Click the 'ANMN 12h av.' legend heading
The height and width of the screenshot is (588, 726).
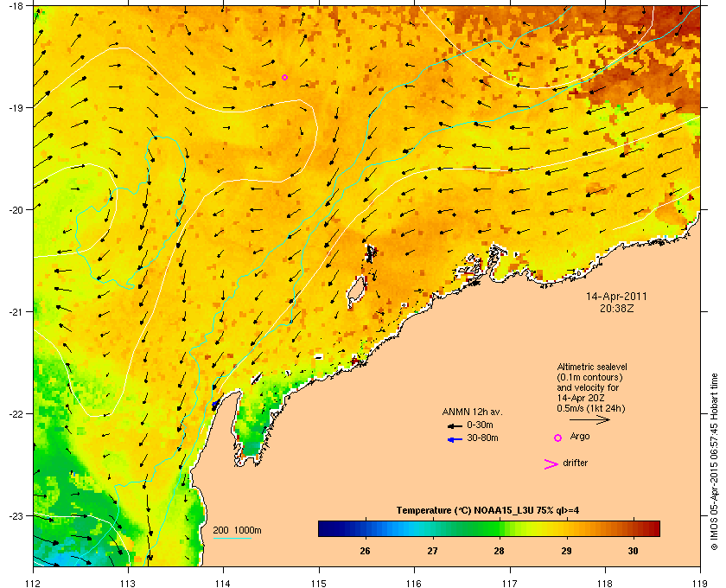pos(472,412)
